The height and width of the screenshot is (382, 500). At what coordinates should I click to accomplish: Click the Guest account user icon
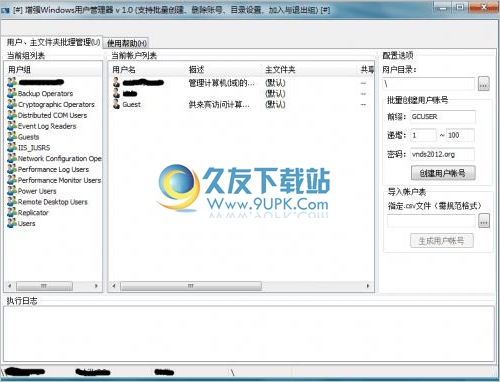pyautogui.click(x=116, y=104)
